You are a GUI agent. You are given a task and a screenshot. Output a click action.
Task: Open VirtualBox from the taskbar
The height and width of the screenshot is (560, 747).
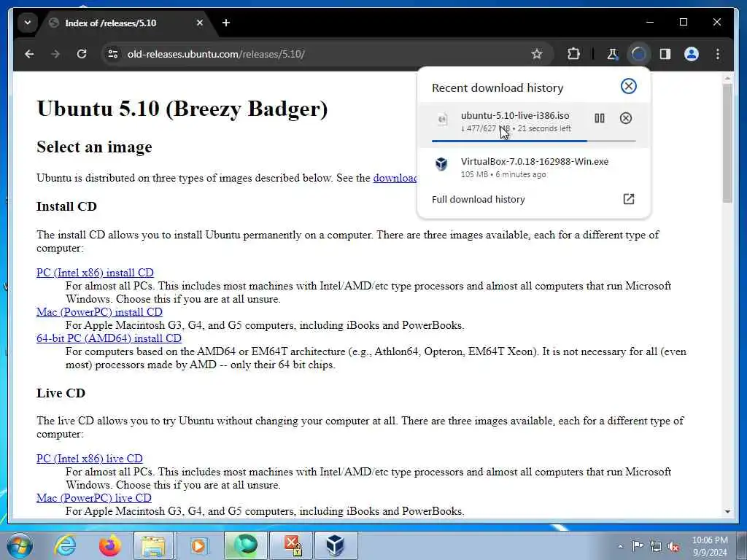336,545
